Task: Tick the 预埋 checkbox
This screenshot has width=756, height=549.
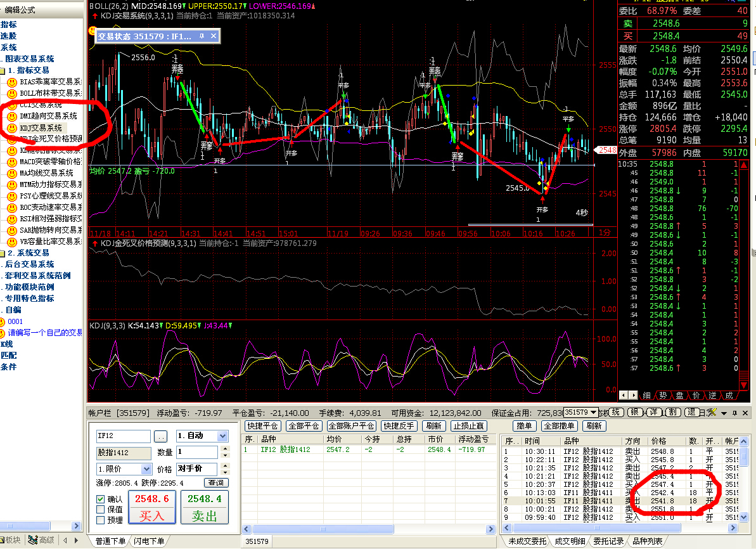Action: point(100,520)
